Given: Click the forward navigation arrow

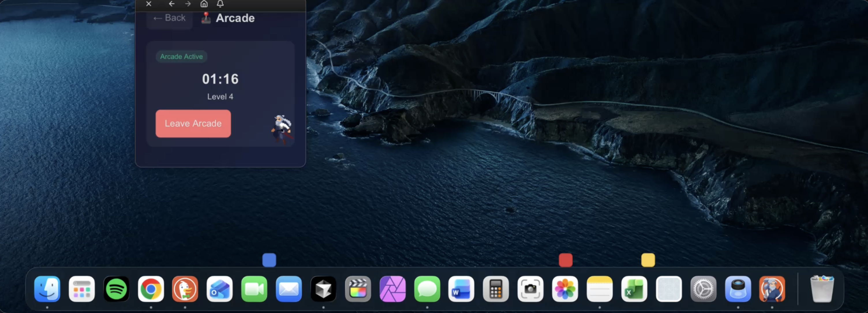Looking at the screenshot, I should point(188,4).
